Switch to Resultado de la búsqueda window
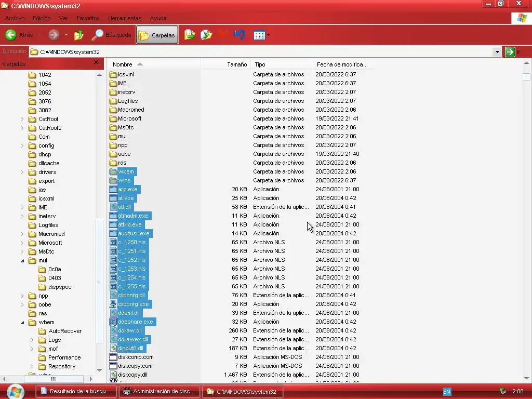 point(76,392)
